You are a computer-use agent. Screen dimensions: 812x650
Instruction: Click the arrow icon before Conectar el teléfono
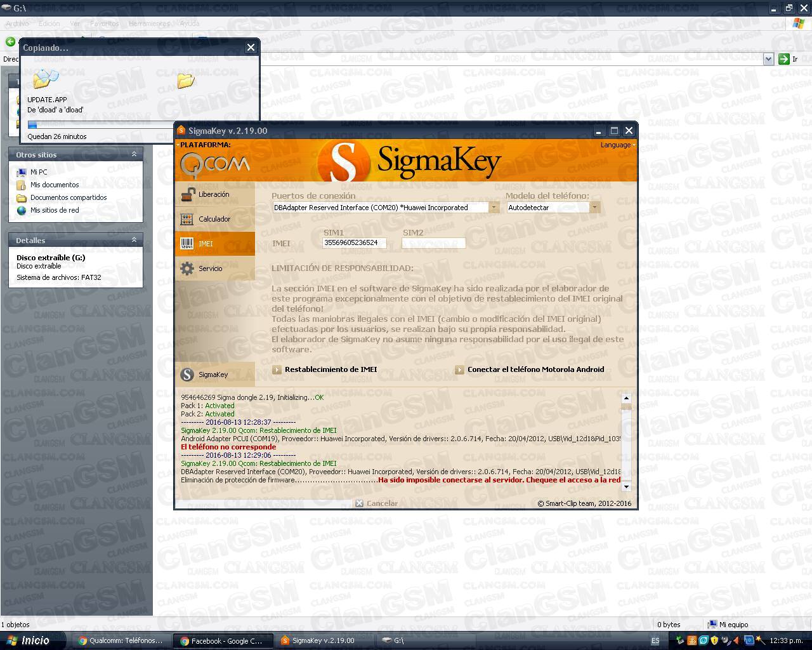coord(459,369)
